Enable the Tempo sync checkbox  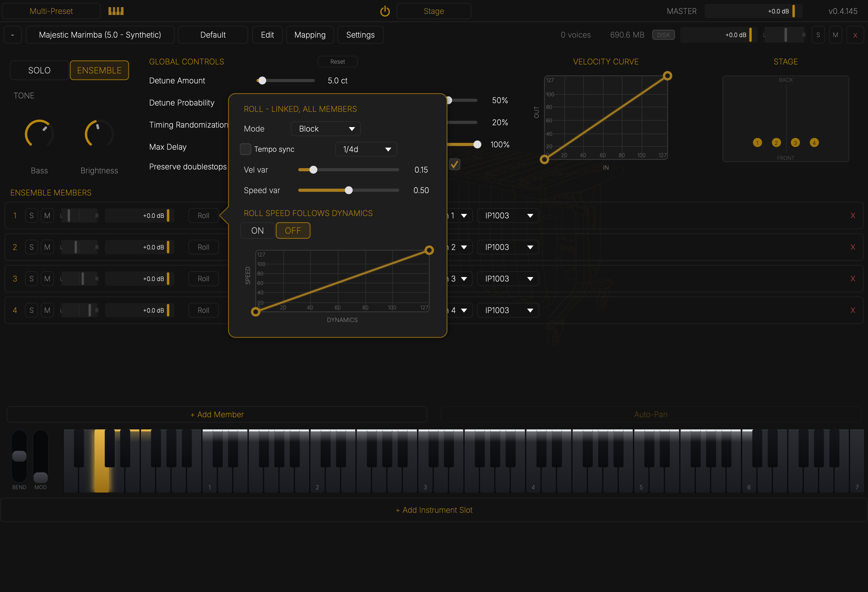pyautogui.click(x=245, y=149)
